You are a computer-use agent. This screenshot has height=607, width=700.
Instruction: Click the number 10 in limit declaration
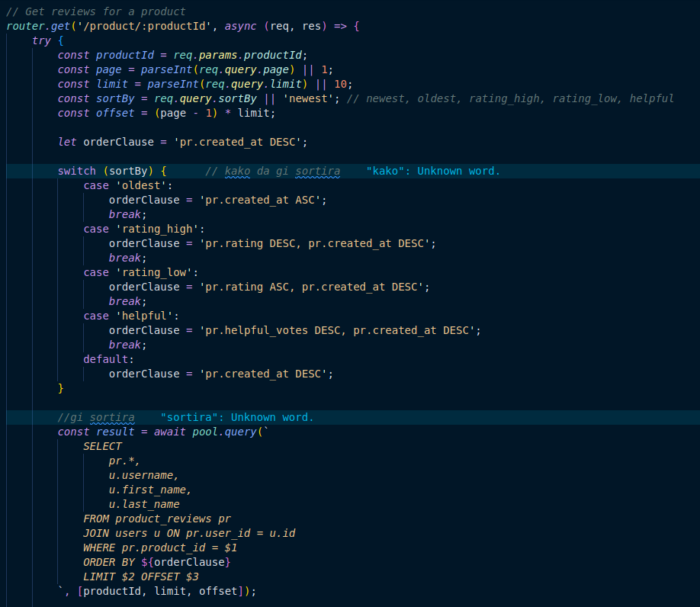[343, 84]
